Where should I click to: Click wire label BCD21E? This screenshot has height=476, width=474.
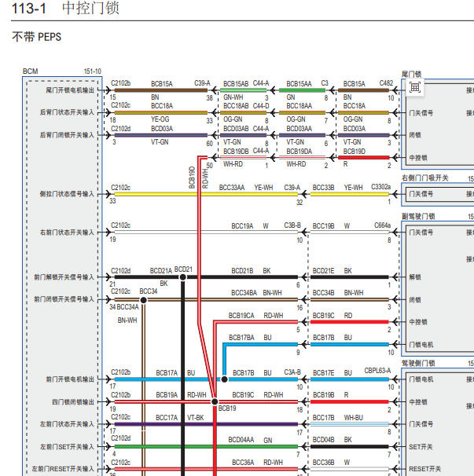[323, 271]
